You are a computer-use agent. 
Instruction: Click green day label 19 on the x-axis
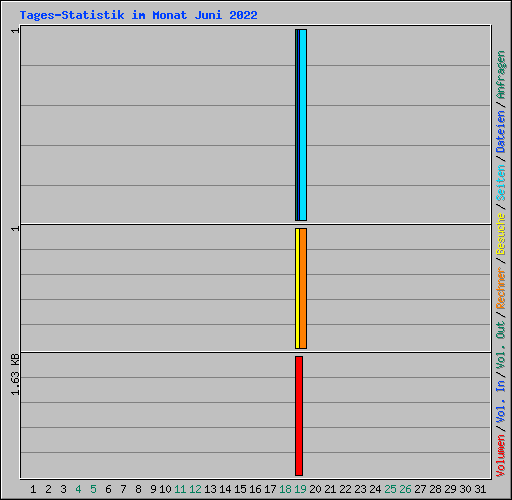click(300, 489)
